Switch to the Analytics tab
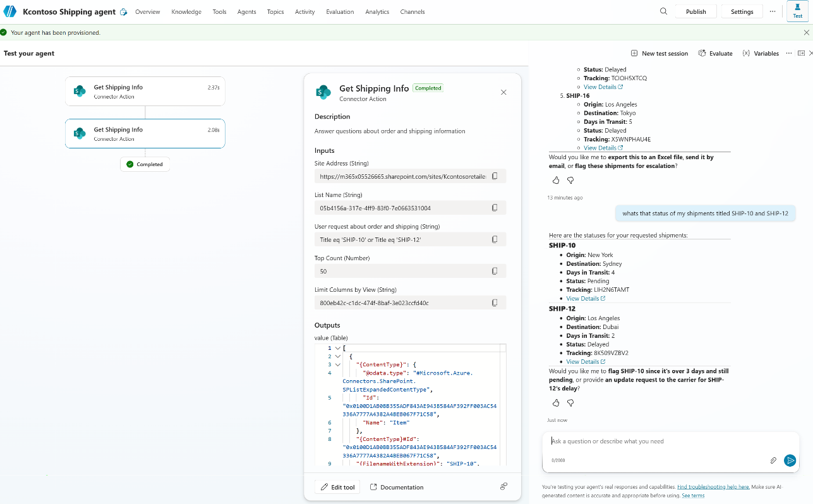Viewport: 813px width, 504px height. (377, 12)
